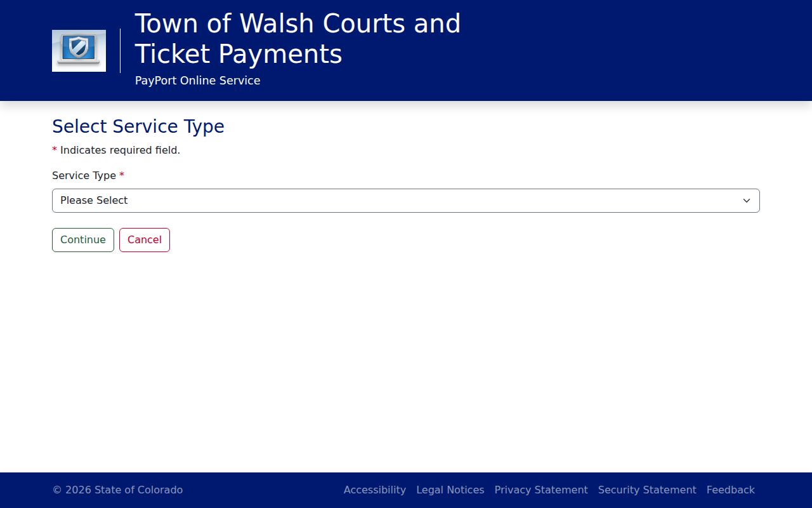This screenshot has width=812, height=508.
Task: Open the Service Type dropdown
Action: 406,201
